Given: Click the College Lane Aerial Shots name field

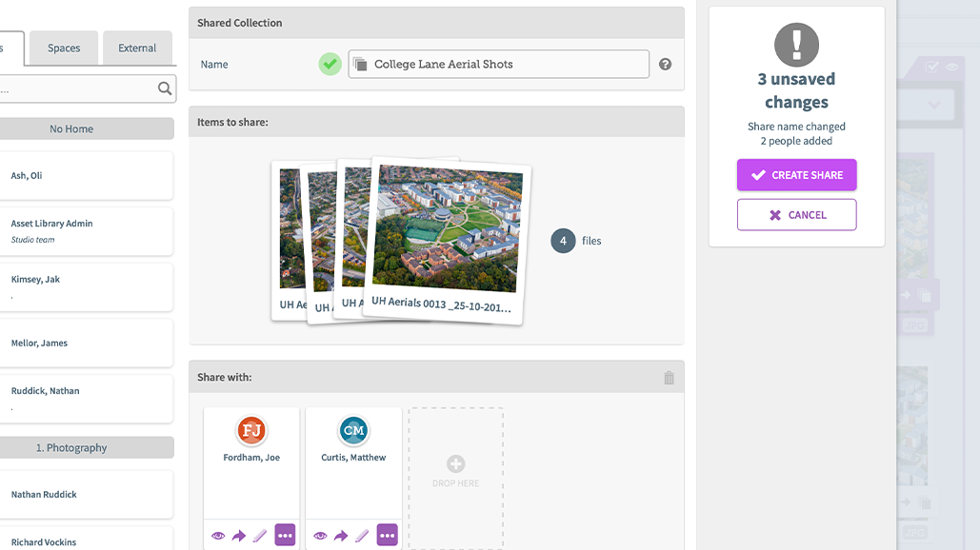Looking at the screenshot, I should [499, 65].
